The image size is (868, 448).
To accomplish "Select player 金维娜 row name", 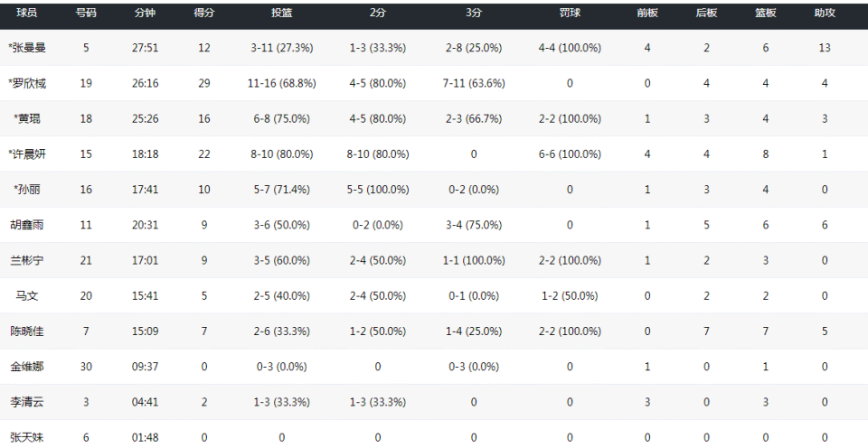I will coord(26,367).
